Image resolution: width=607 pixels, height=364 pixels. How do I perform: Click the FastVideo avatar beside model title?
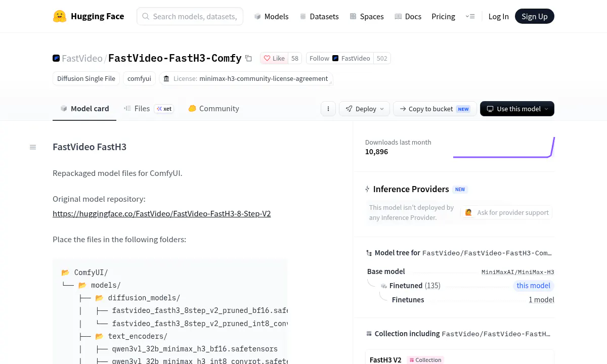pyautogui.click(x=56, y=58)
